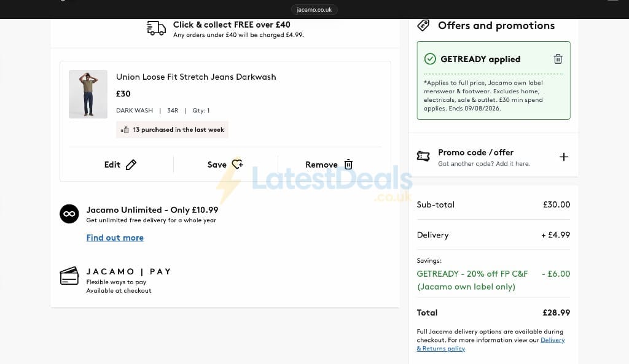Screen dimensions: 629x364
Task: Open Union Loose Fit Stretch Jeans Darkwash title
Action: [196, 77]
